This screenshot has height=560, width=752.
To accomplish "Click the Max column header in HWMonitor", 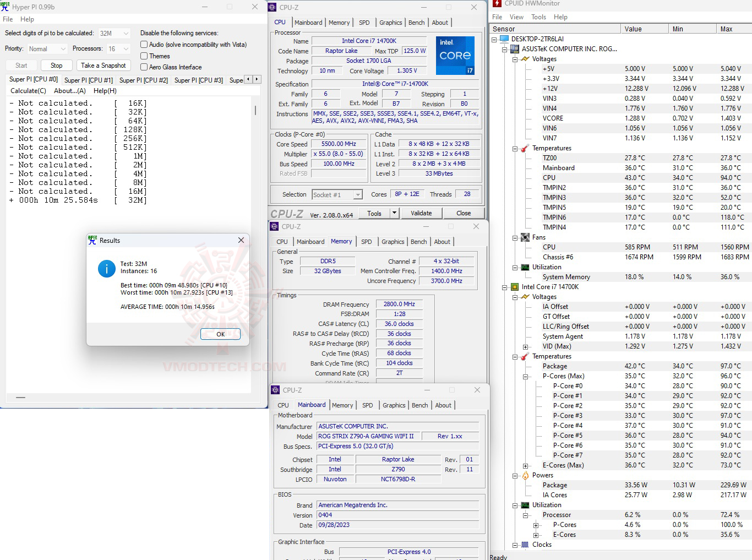I will pos(734,29).
